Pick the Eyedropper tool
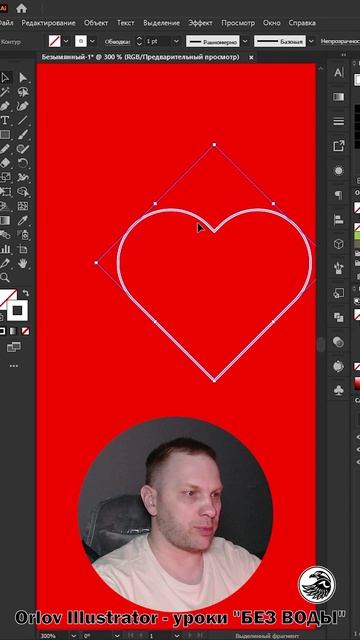The height and width of the screenshot is (640, 360). [x=23, y=220]
